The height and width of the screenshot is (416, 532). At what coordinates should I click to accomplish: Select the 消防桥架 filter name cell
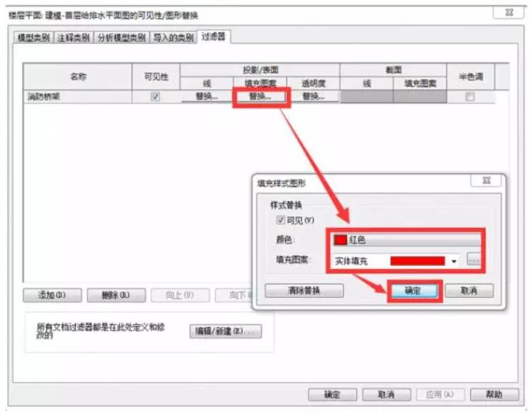click(77, 97)
